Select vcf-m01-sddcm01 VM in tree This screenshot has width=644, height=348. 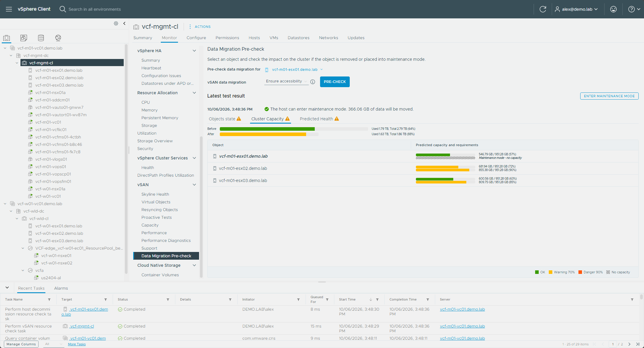pos(53,100)
